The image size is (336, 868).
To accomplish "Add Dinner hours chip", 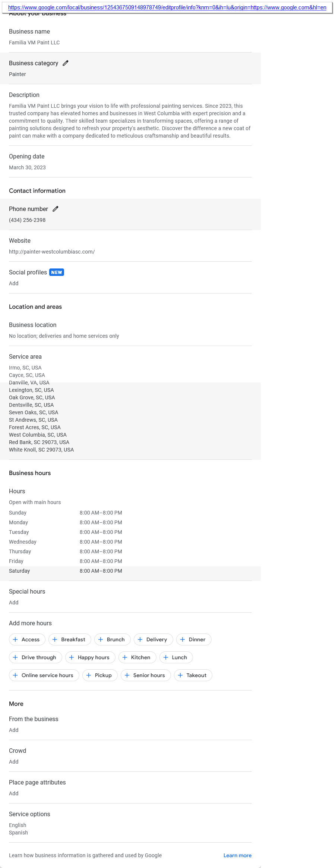I will [194, 639].
